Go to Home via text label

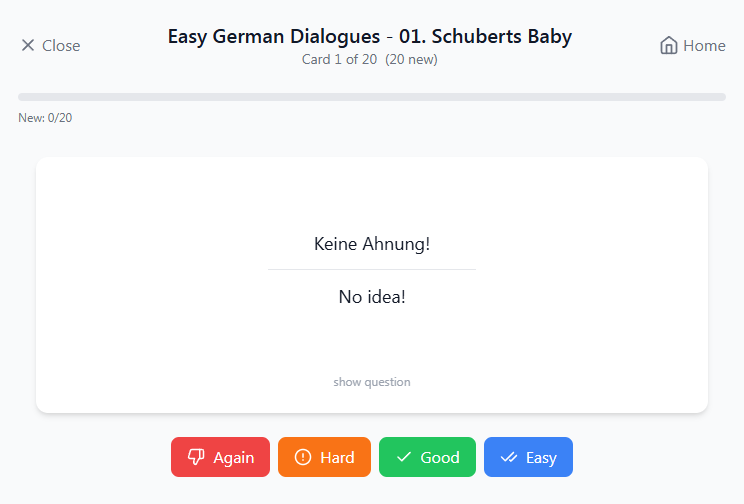pos(704,46)
